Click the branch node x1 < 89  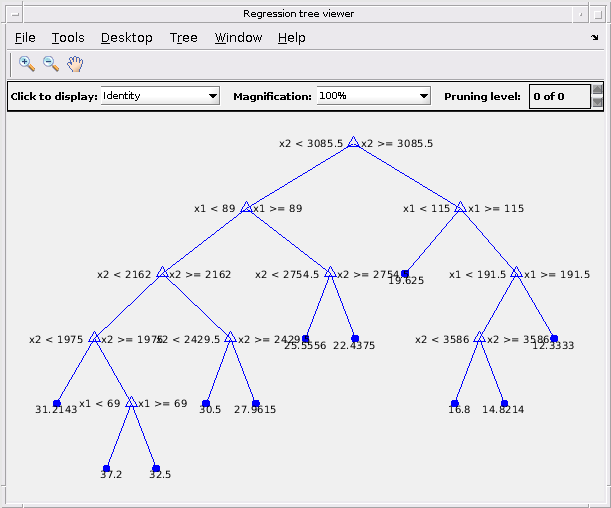coord(246,207)
